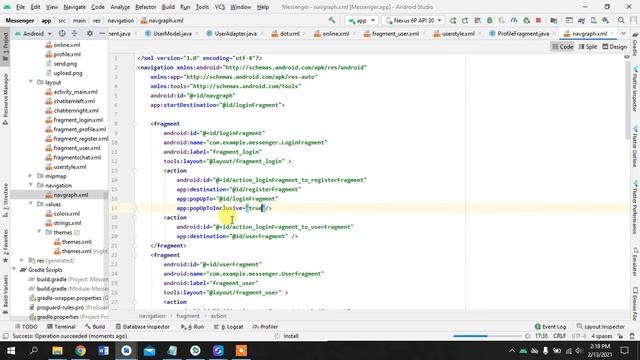Select colors.xml in project tree

67,213
